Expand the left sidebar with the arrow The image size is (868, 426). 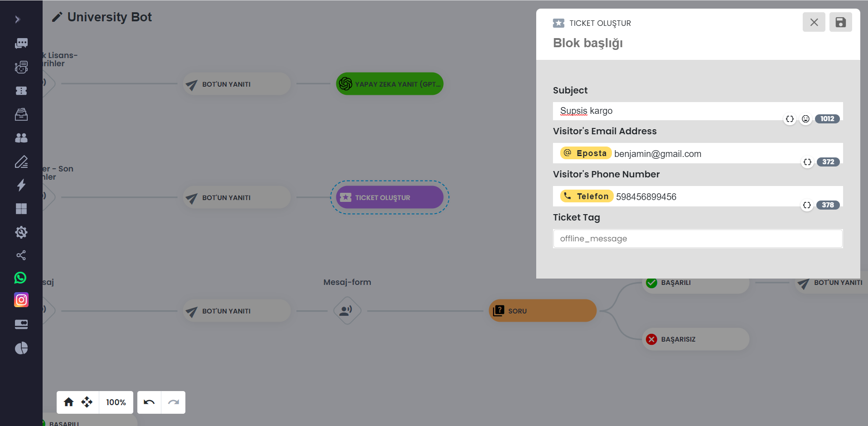17,20
